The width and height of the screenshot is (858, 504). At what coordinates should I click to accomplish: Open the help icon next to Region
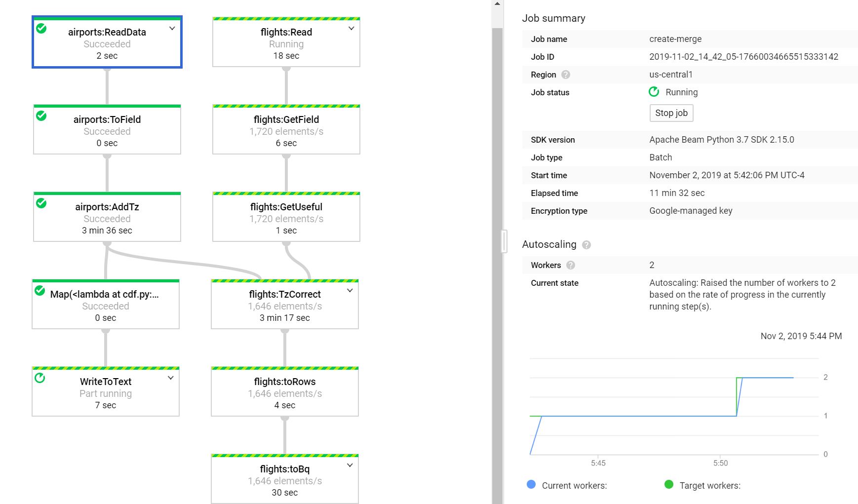(x=566, y=75)
